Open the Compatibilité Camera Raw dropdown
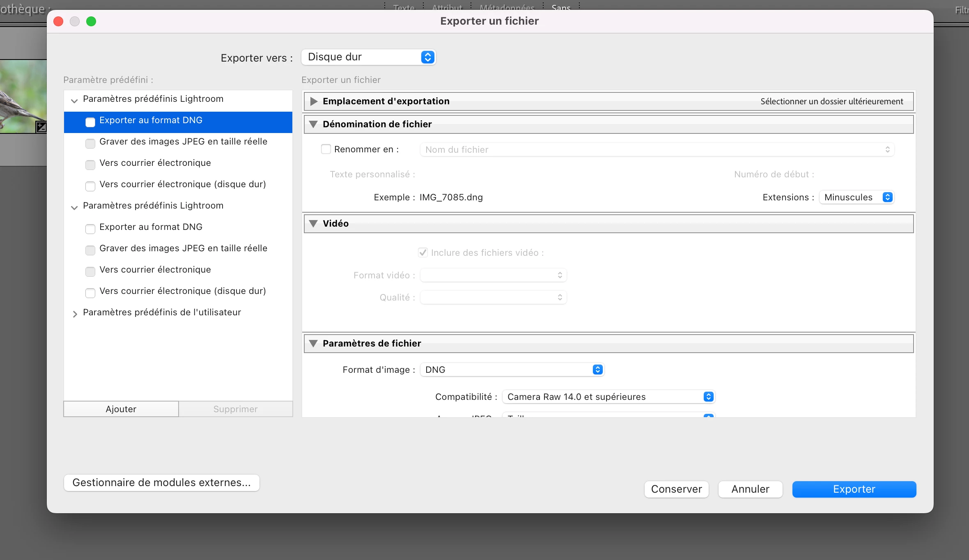Screen dimensions: 969x560 click(608, 397)
